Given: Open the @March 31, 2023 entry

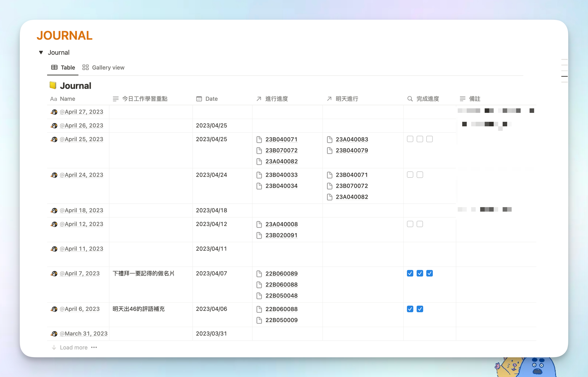Looking at the screenshot, I should point(83,334).
